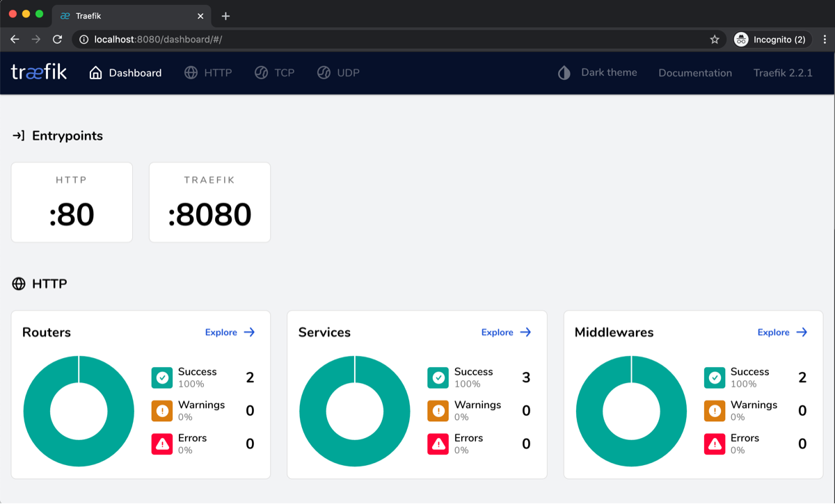The image size is (835, 504).
Task: Click the Middlewares card title
Action: [x=614, y=332]
